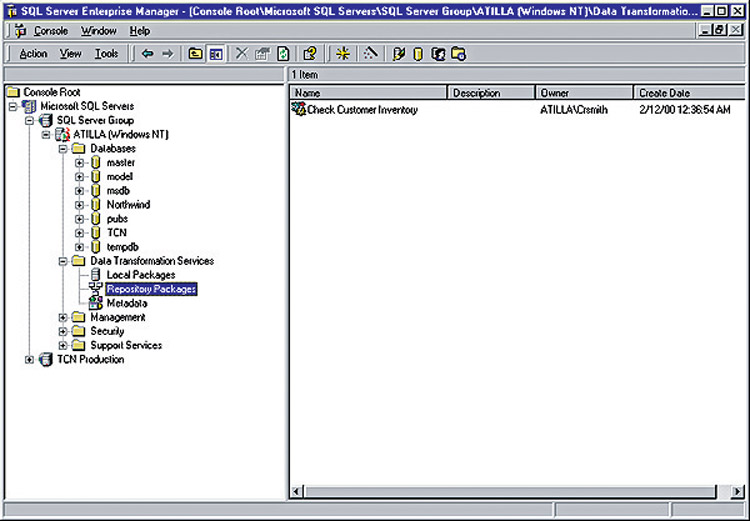Open the Tools menu
This screenshot has width=750, height=521.
click(106, 54)
